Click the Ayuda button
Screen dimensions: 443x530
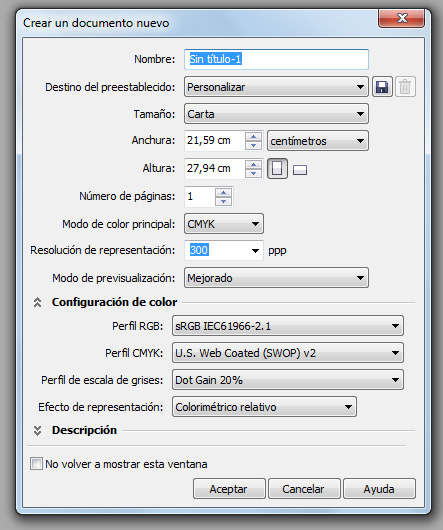[379, 489]
